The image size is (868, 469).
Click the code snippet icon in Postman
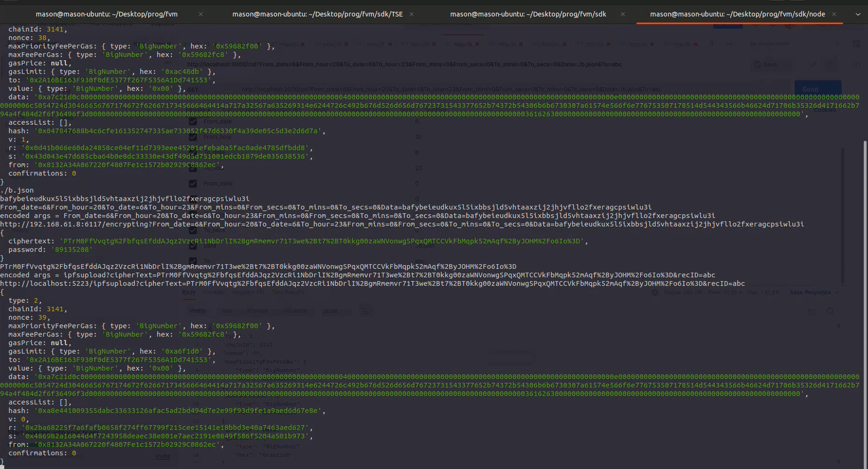[856, 65]
